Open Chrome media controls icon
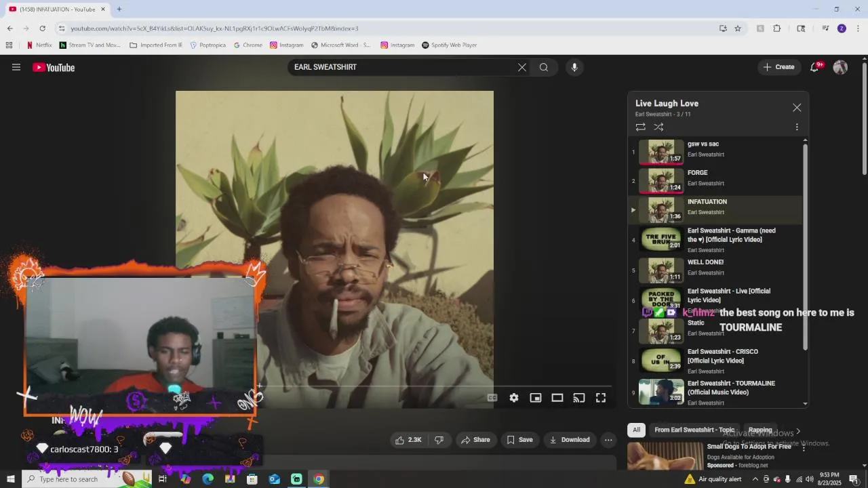868x488 pixels. point(825,28)
